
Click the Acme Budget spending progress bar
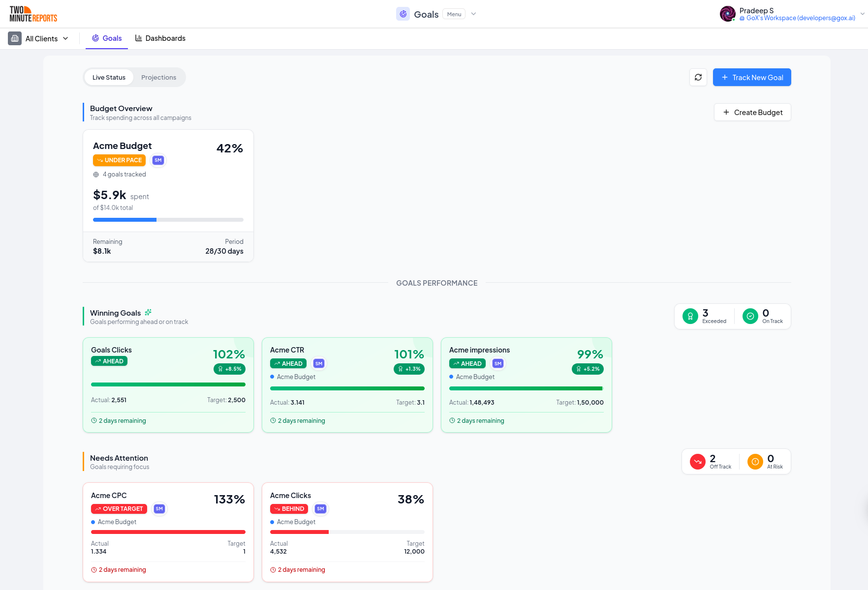(x=168, y=220)
